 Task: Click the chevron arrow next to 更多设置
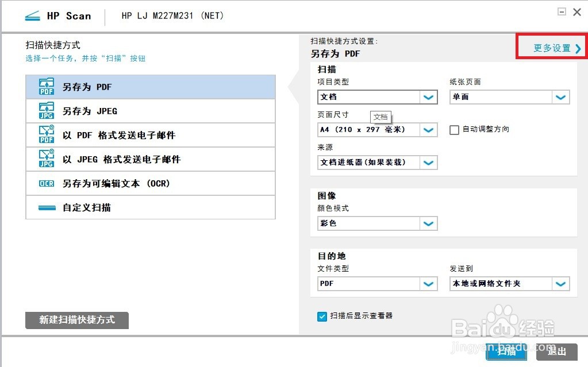(x=578, y=49)
